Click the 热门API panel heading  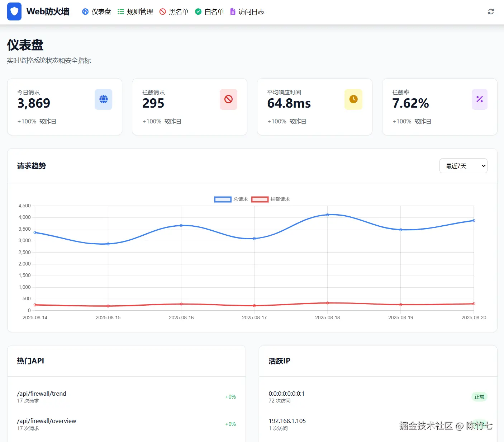pyautogui.click(x=30, y=361)
